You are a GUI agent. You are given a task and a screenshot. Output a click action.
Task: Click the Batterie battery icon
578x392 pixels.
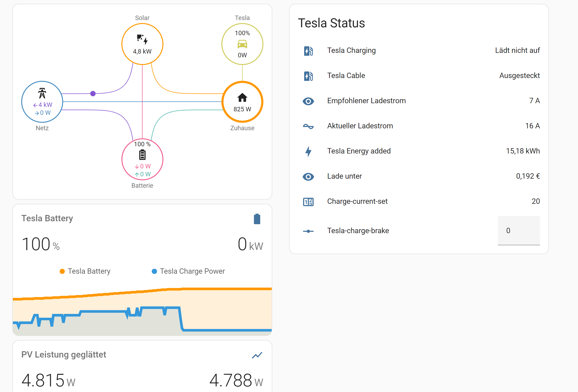coord(142,155)
